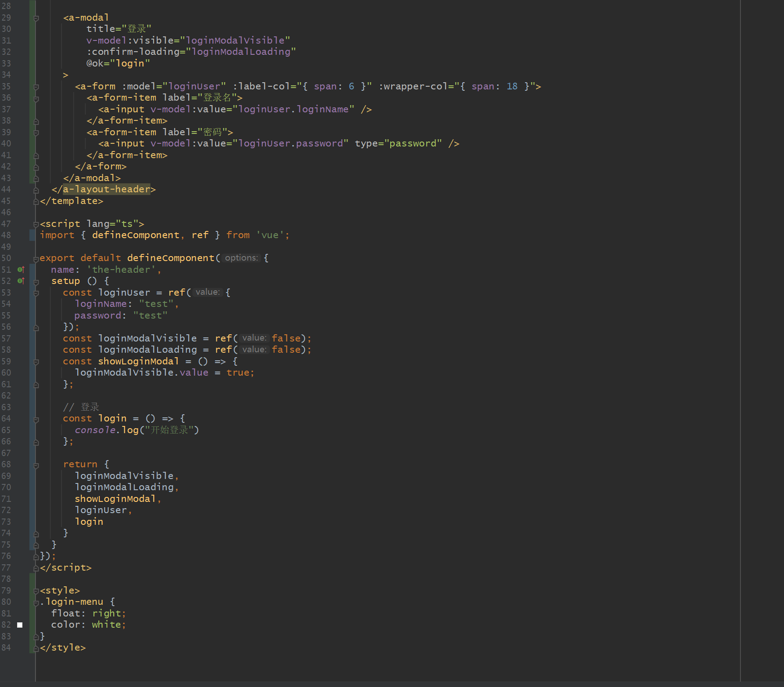Screen dimensions: 784x687
Task: Click the 'export' keyword
Action: 57,258
